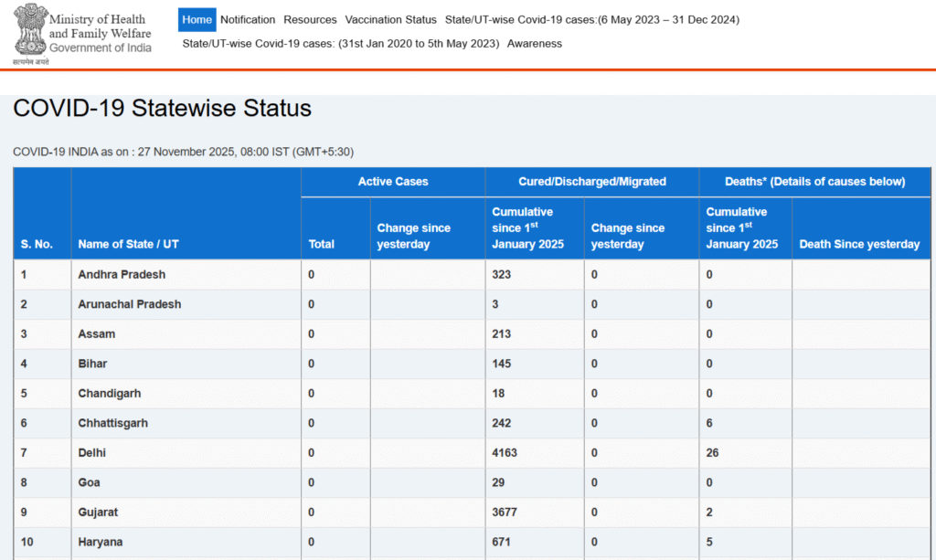The height and width of the screenshot is (560, 936).
Task: Select the Andhra Pradesh row name
Action: tap(122, 274)
